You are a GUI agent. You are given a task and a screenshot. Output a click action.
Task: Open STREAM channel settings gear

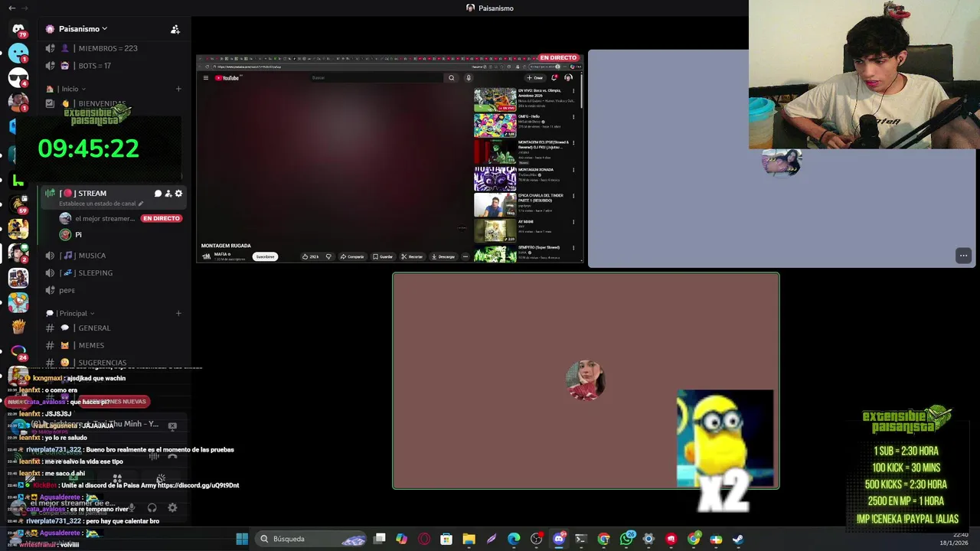pyautogui.click(x=178, y=194)
